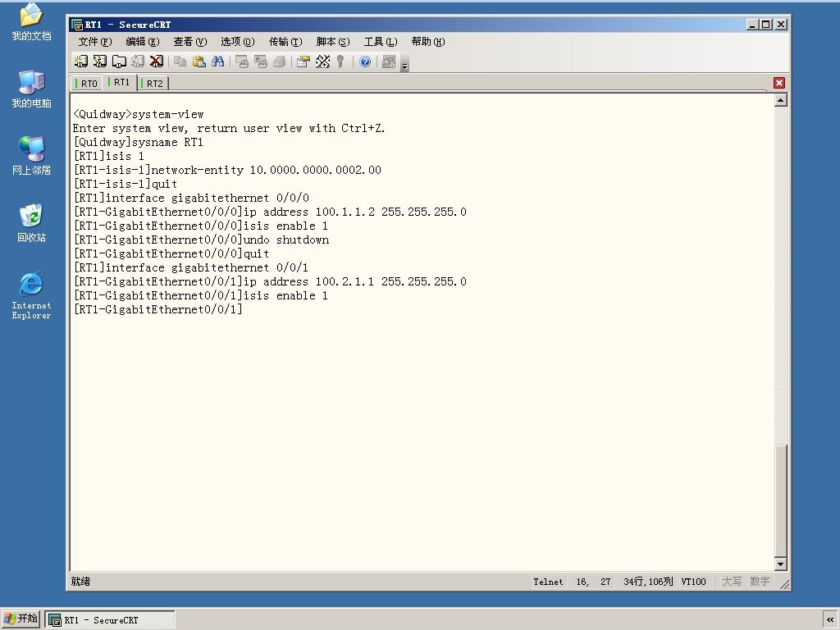Image resolution: width=840 pixels, height=630 pixels.
Task: Click the Print printer icon
Action: (279, 62)
